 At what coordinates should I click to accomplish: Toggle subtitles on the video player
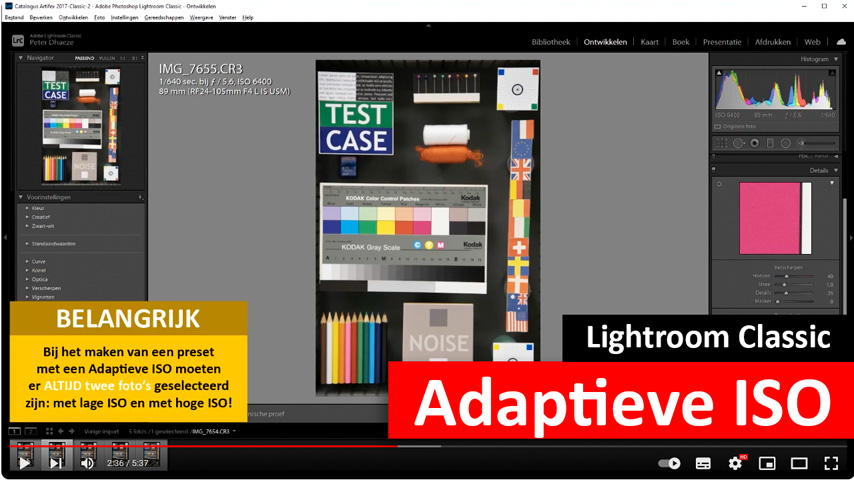703,463
